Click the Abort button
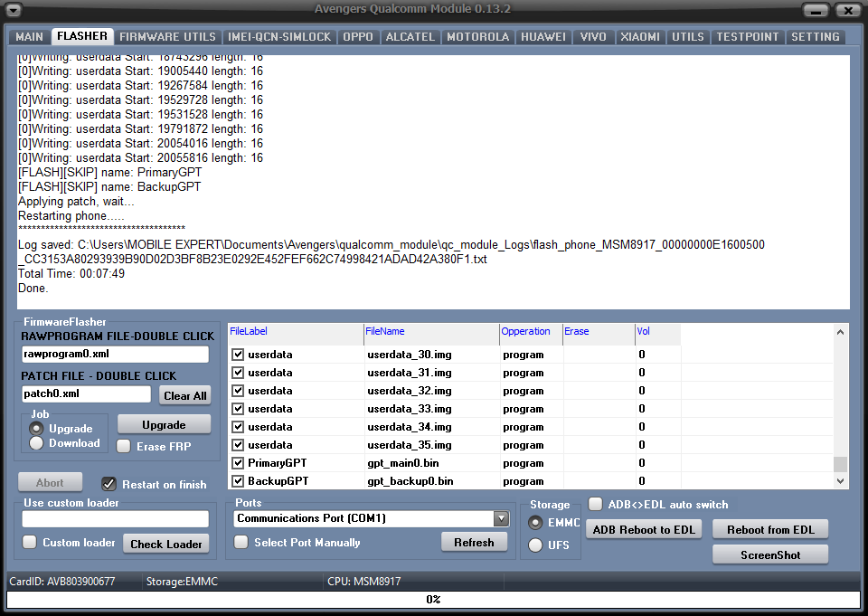 tap(50, 482)
